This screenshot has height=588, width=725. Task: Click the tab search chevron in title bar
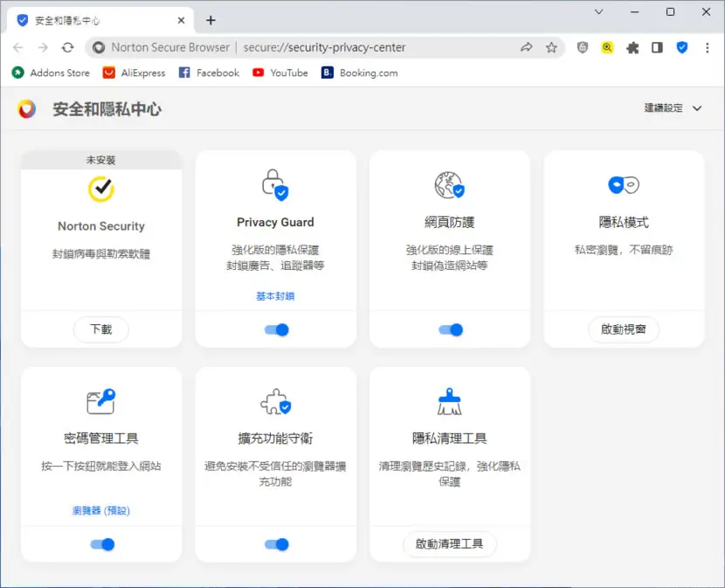coord(598,12)
